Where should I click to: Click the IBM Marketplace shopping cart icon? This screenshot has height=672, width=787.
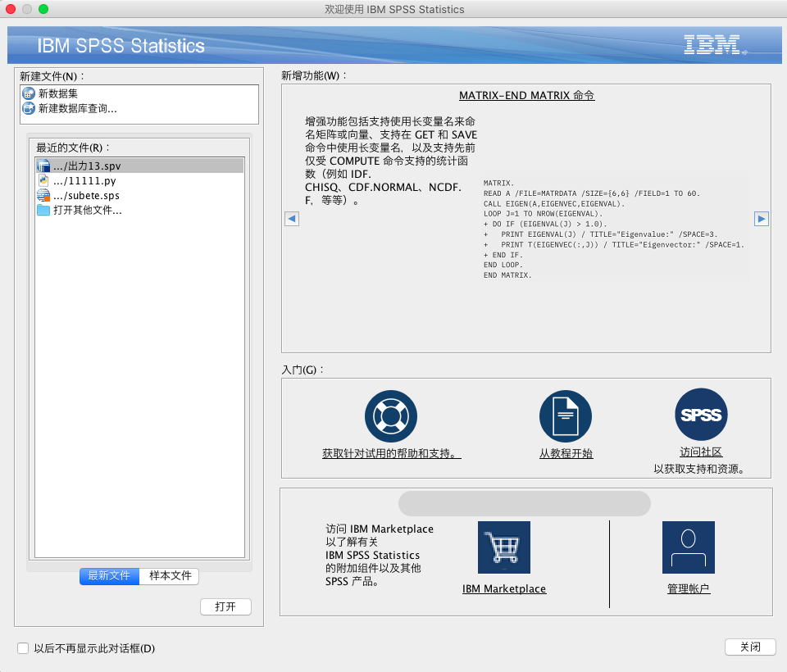(x=504, y=547)
